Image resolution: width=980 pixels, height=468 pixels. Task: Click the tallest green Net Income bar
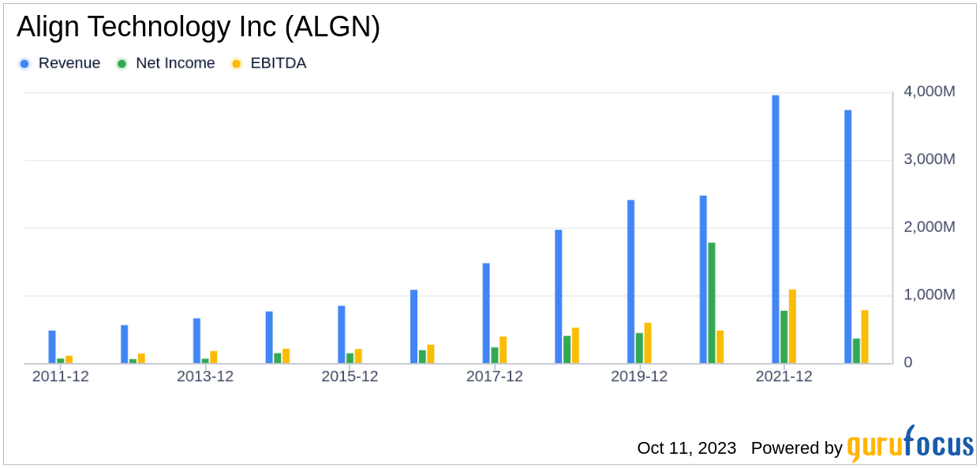tap(712, 303)
